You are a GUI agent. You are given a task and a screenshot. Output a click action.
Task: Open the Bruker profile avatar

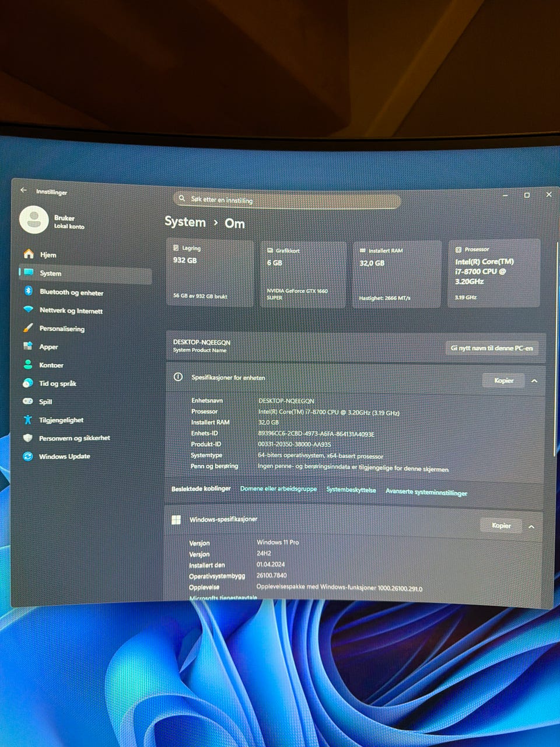pyautogui.click(x=34, y=220)
